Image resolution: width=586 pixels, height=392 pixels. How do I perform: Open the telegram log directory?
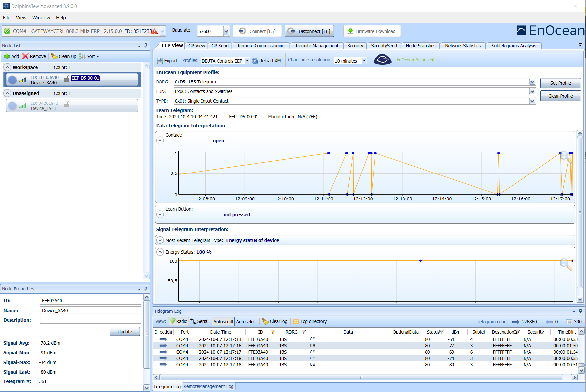click(x=309, y=321)
